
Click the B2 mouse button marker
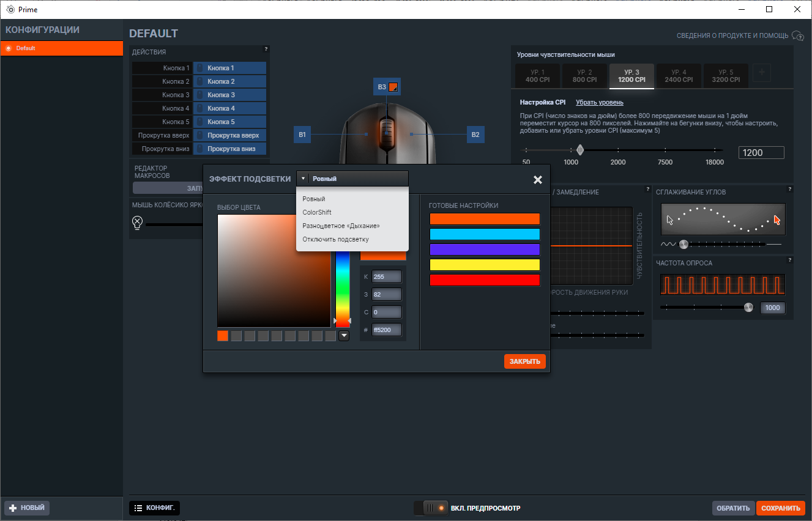[475, 134]
